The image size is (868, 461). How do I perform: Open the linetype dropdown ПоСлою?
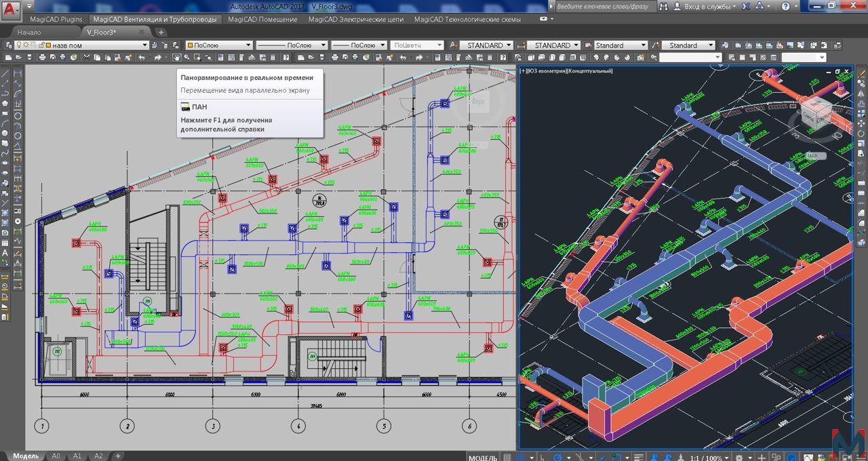coord(293,45)
